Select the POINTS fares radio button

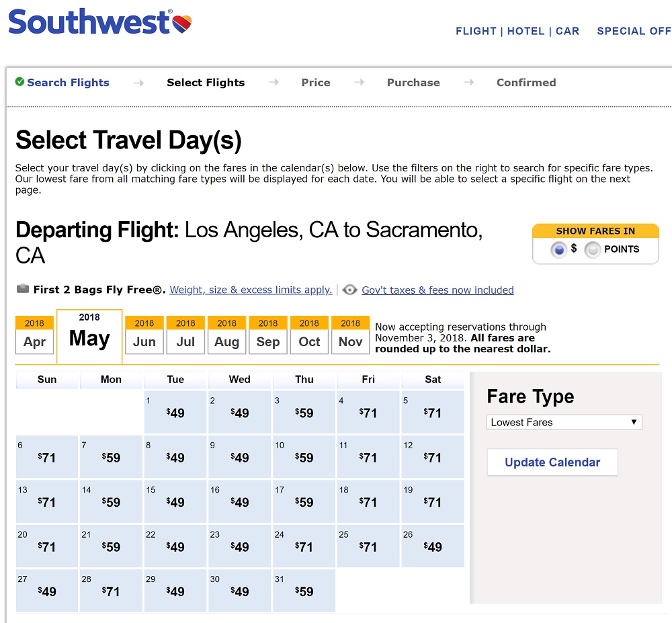pos(592,250)
